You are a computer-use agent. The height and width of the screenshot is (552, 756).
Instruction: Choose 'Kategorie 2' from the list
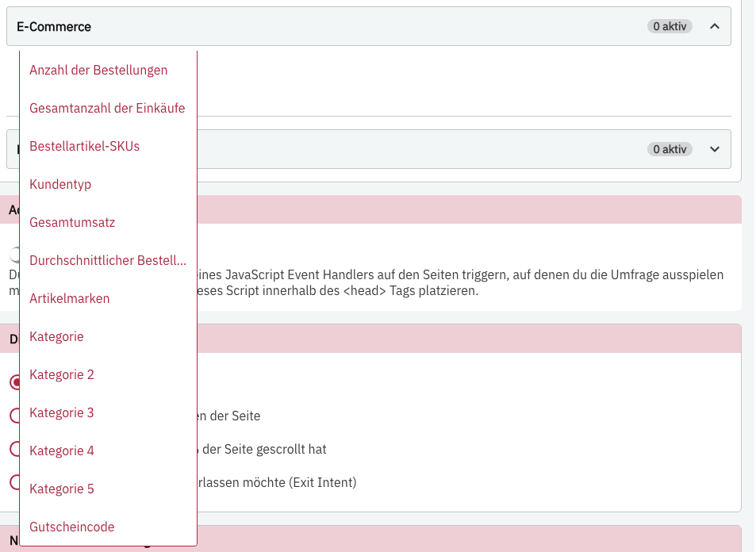coord(62,374)
